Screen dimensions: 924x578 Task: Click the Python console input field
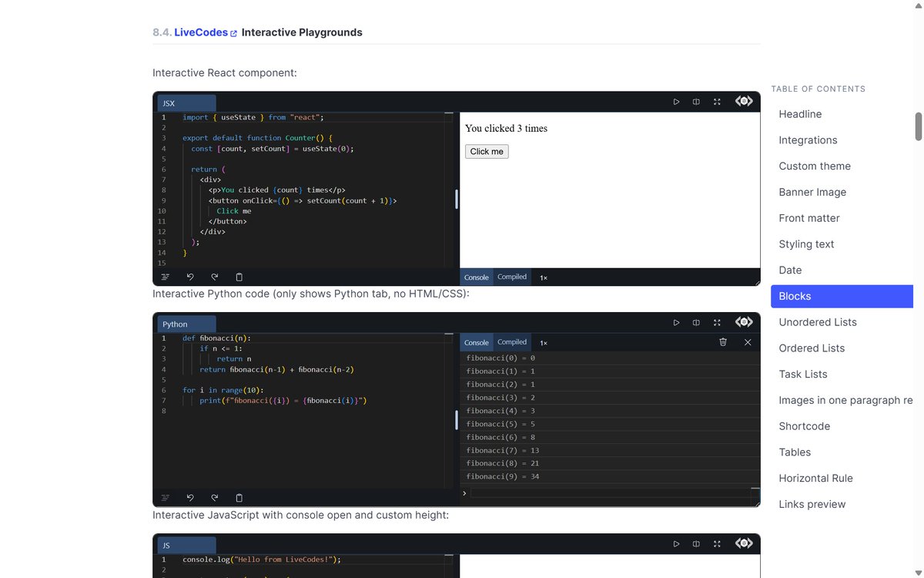[610, 493]
